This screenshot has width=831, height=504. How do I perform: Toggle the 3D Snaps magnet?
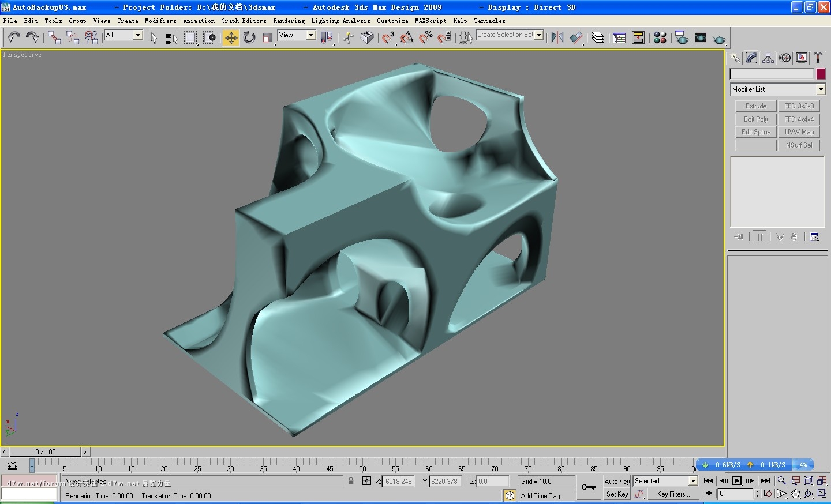388,37
